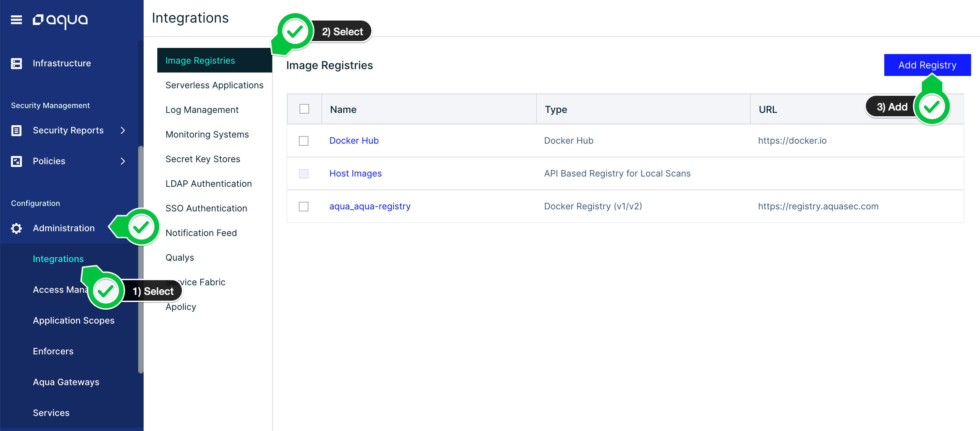Select Integrations under Administration

click(x=58, y=259)
